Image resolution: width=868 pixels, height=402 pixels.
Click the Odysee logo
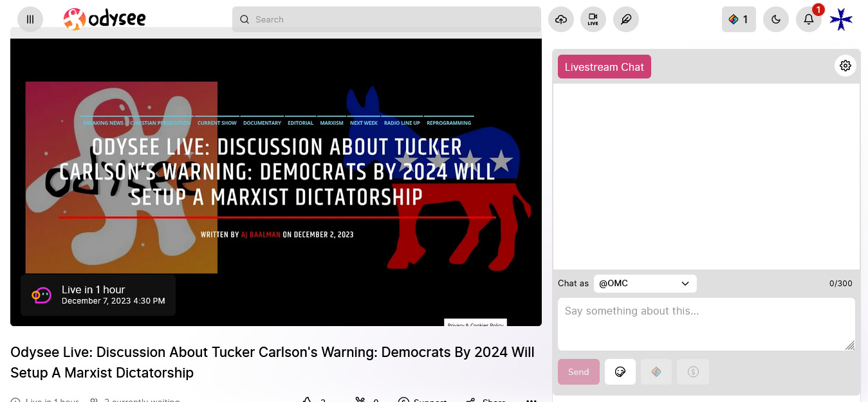click(x=105, y=19)
